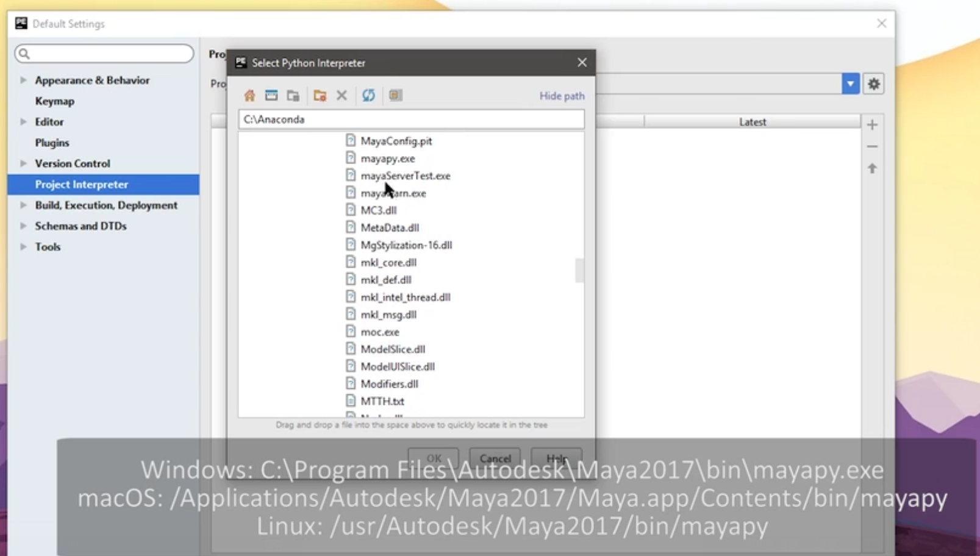This screenshot has height=556, width=980.
Task: Open the Project Interpreter dropdown arrow
Action: (x=850, y=84)
